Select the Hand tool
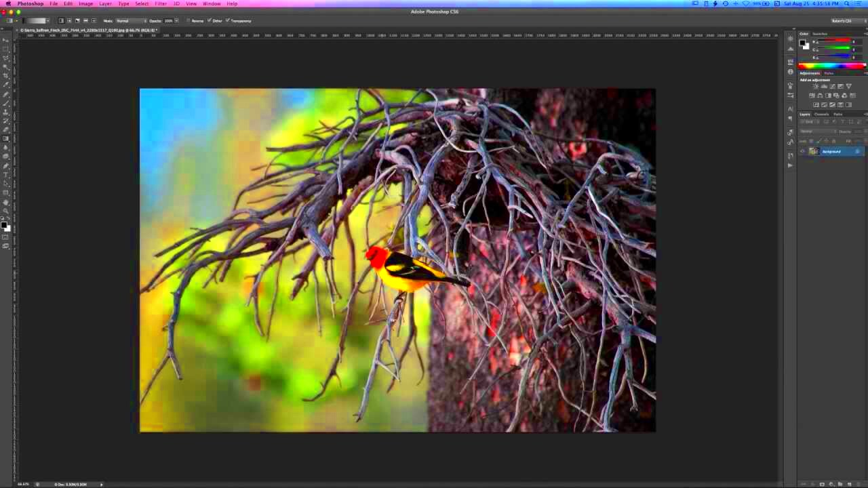The height and width of the screenshot is (488, 868). pos(6,202)
